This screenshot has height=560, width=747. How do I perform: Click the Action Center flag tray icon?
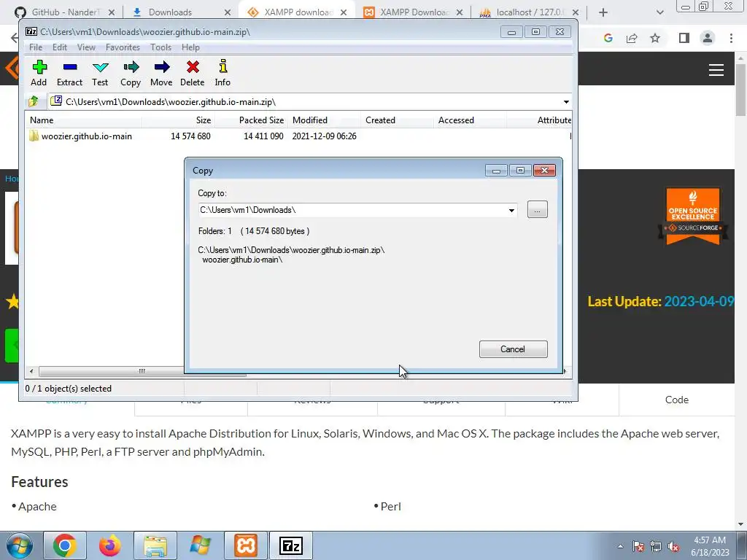(638, 546)
